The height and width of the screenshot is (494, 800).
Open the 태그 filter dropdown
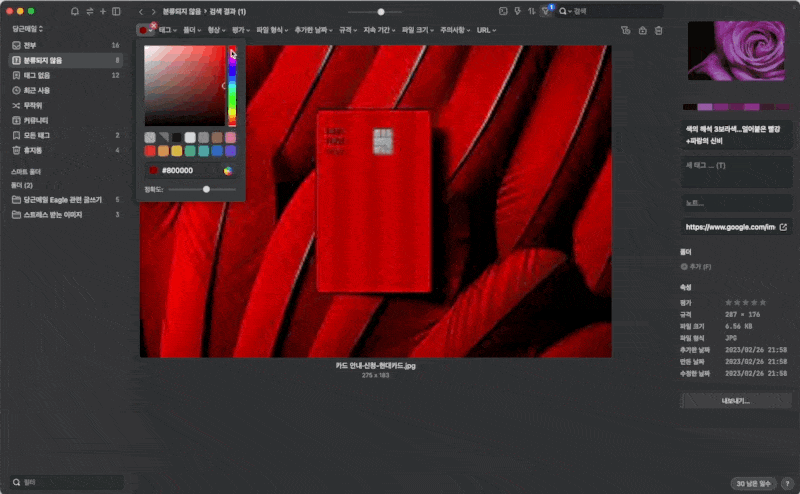pos(167,30)
